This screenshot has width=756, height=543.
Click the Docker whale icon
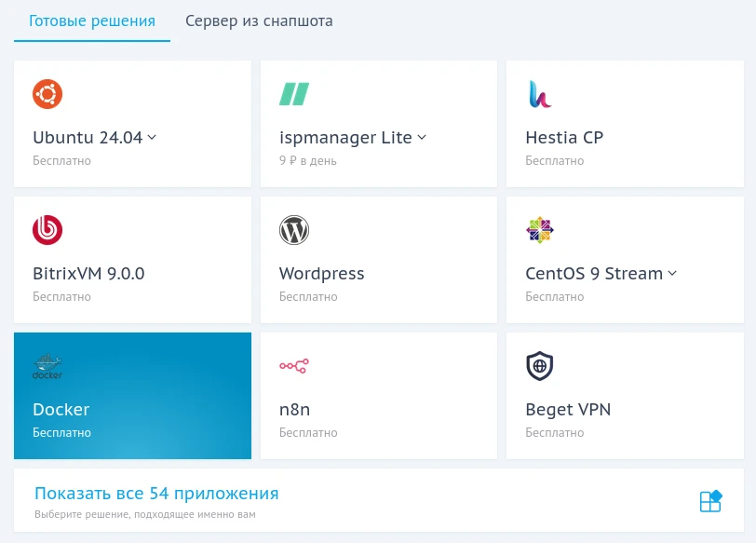point(47,366)
